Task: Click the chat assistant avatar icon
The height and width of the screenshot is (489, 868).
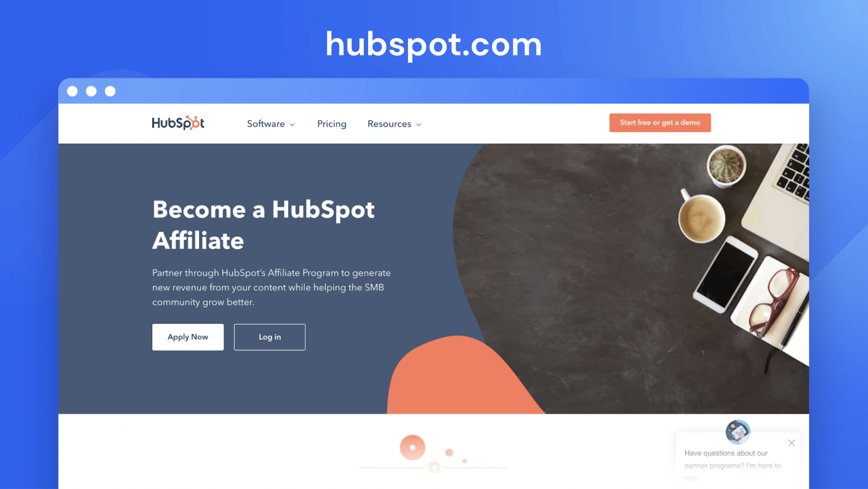Action: click(x=738, y=431)
